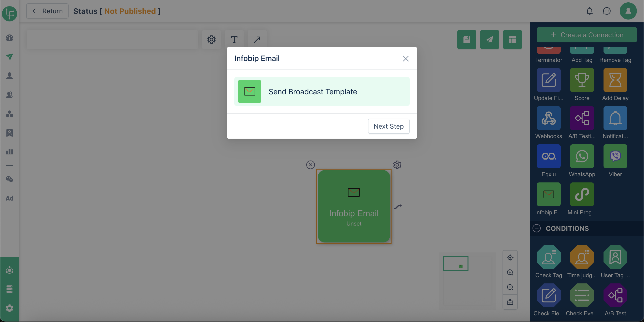Center the canvas view with locate icon
This screenshot has height=322, width=644.
click(510, 257)
